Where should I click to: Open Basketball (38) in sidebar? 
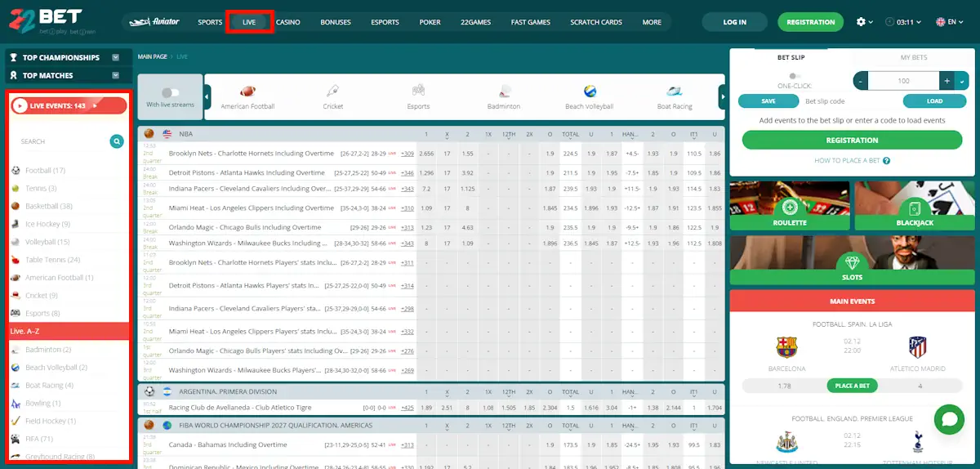[48, 207]
